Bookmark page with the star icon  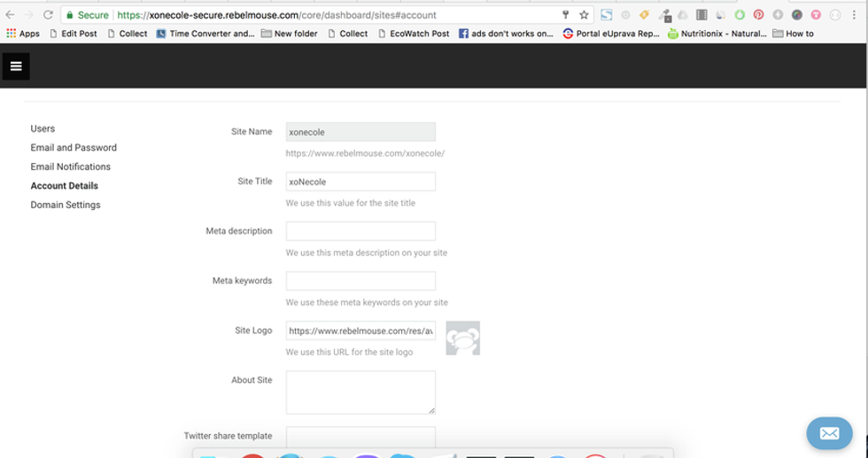(584, 15)
